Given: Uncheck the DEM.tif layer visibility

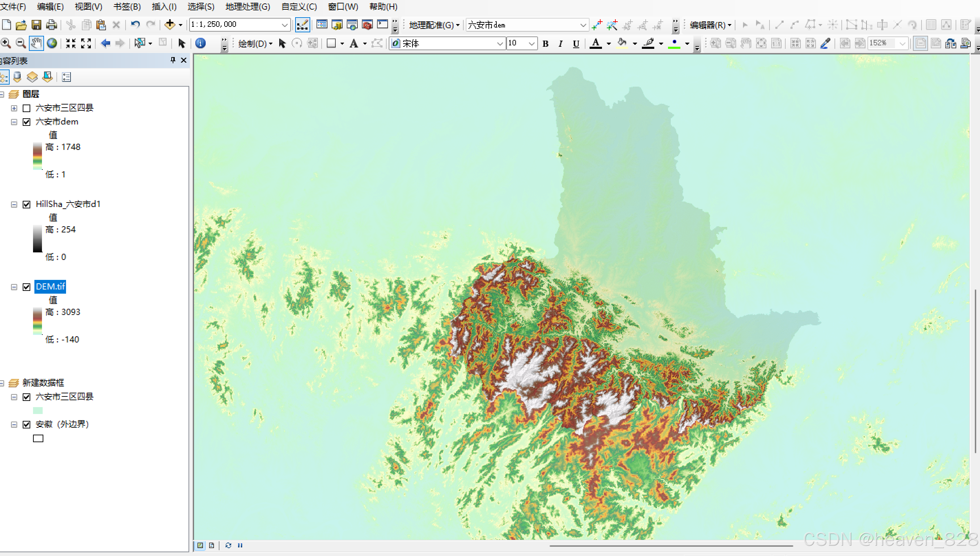Looking at the screenshot, I should point(26,287).
